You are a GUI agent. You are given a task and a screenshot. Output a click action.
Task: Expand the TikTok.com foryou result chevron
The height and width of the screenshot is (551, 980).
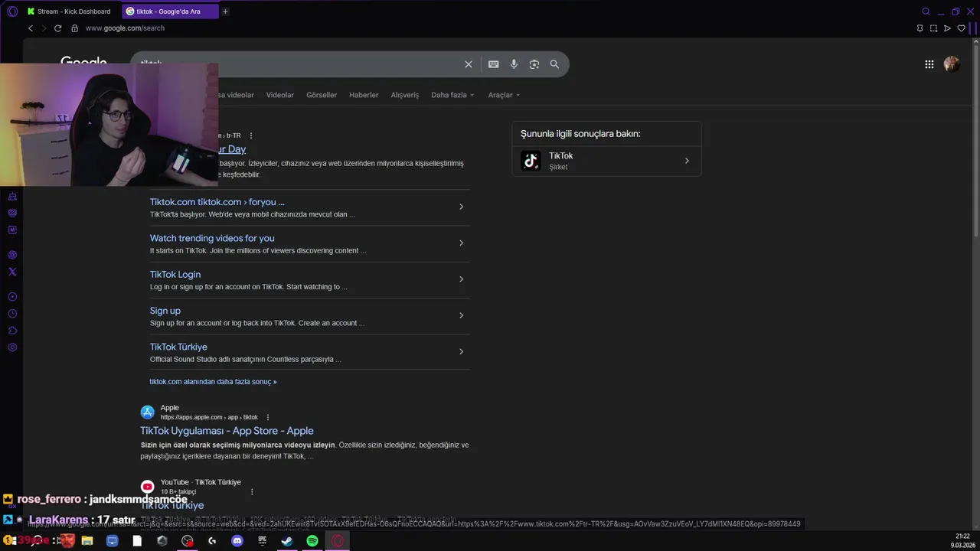coord(461,207)
